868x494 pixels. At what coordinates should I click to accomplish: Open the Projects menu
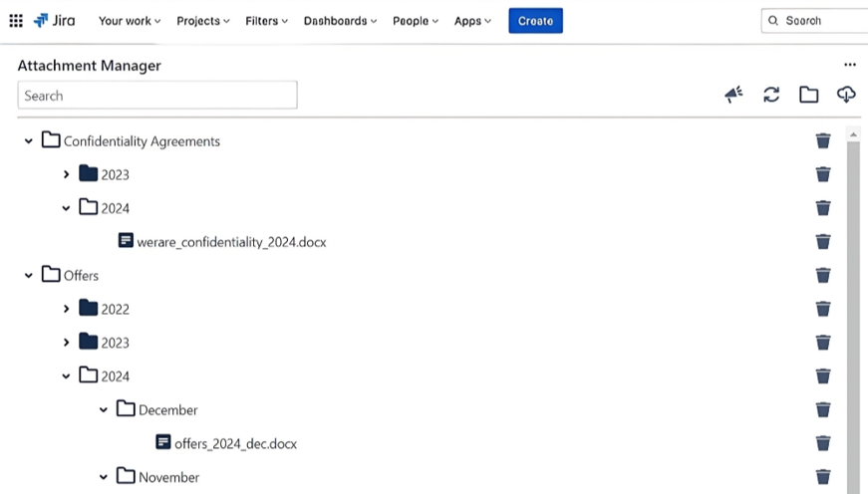[x=202, y=21]
